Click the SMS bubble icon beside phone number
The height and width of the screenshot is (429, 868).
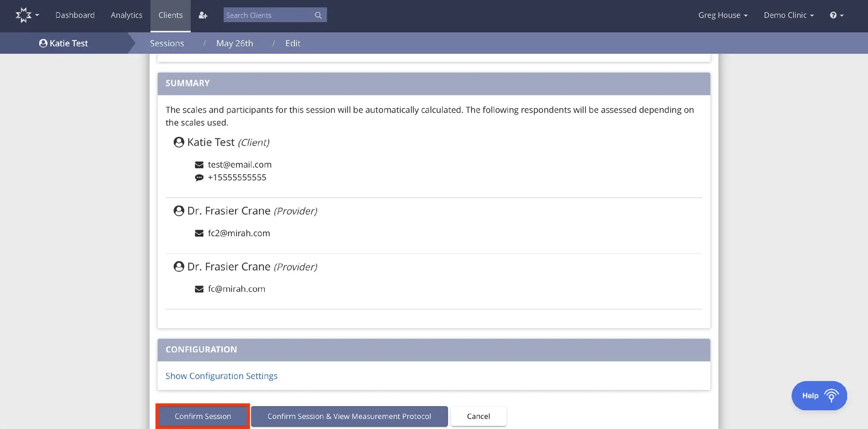(x=199, y=178)
